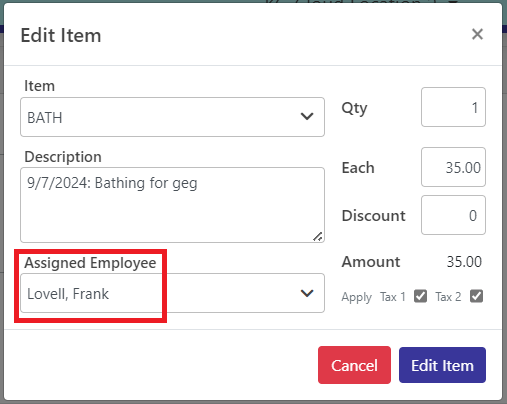This screenshot has width=507, height=404.
Task: Click the Qty input field
Action: tap(453, 107)
